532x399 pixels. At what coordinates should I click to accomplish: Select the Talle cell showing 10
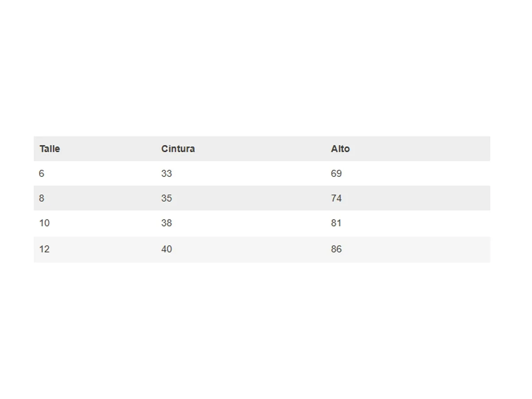(x=44, y=223)
